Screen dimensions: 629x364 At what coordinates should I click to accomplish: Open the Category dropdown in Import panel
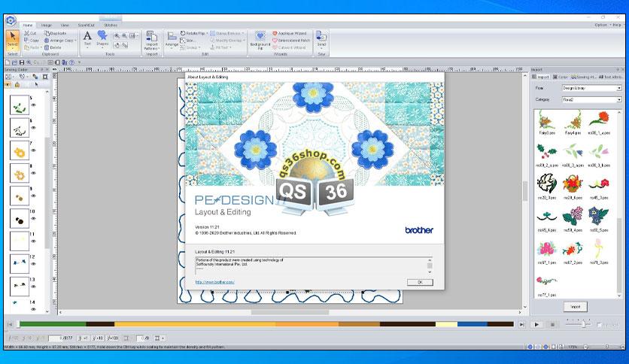(x=591, y=99)
